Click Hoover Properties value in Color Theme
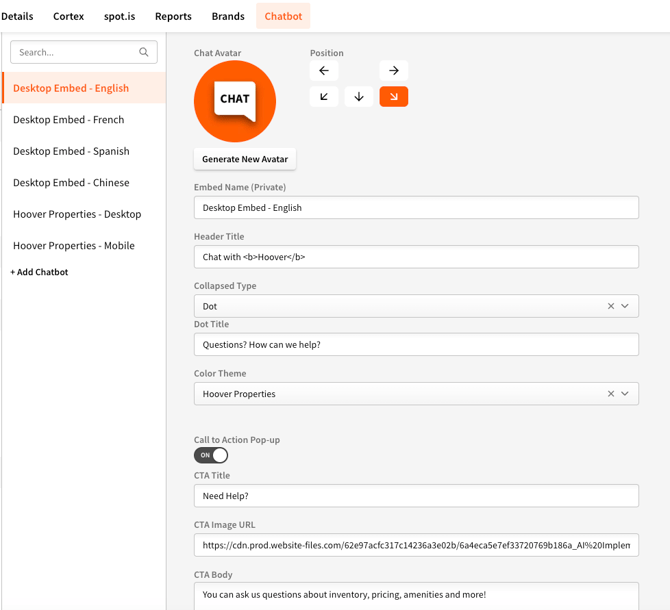670x610 pixels. coord(239,394)
